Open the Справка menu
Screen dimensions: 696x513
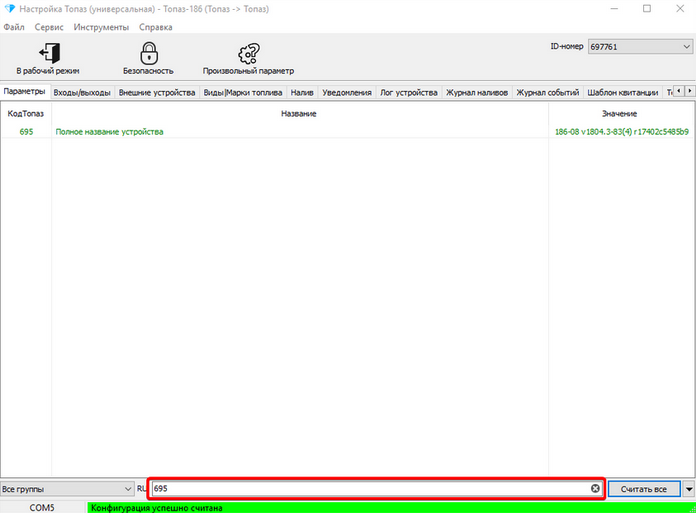[x=156, y=27]
